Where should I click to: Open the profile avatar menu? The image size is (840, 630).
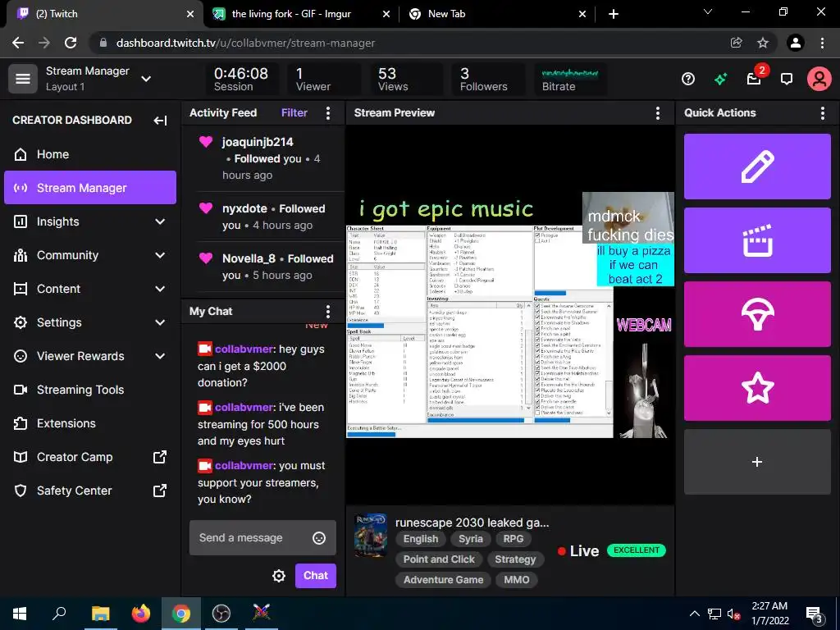819,80
